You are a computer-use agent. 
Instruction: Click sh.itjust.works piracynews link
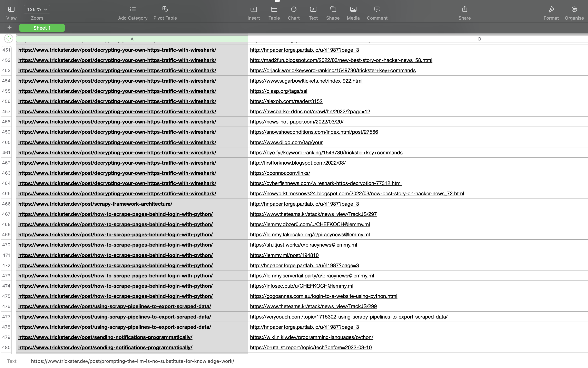(x=303, y=245)
